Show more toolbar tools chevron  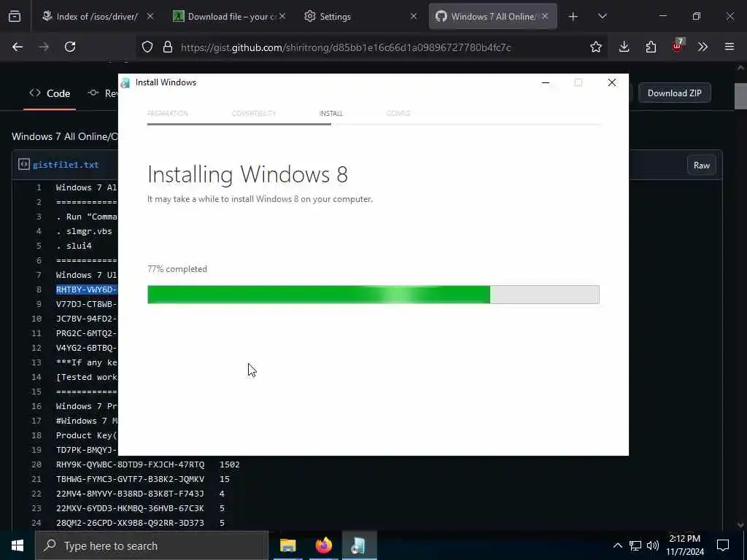pos(703,47)
